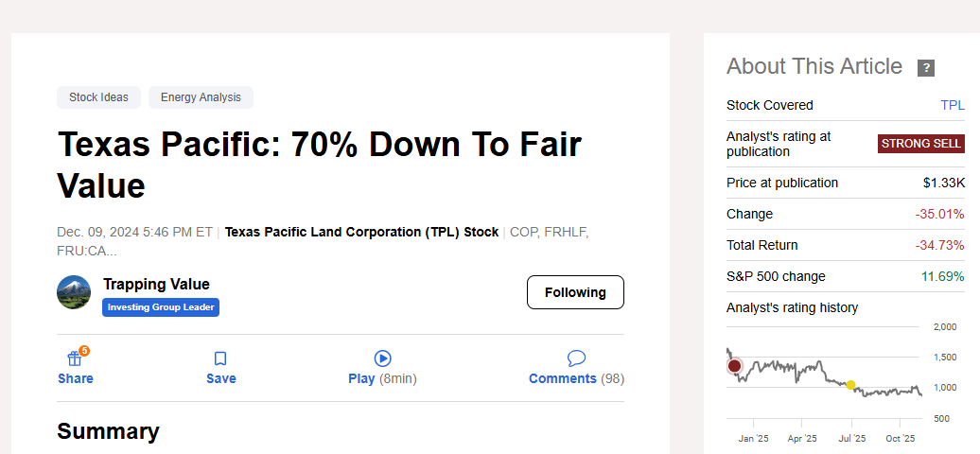Click the STRONG SELL rating badge
Screen dimensions: 980x454
click(x=921, y=144)
